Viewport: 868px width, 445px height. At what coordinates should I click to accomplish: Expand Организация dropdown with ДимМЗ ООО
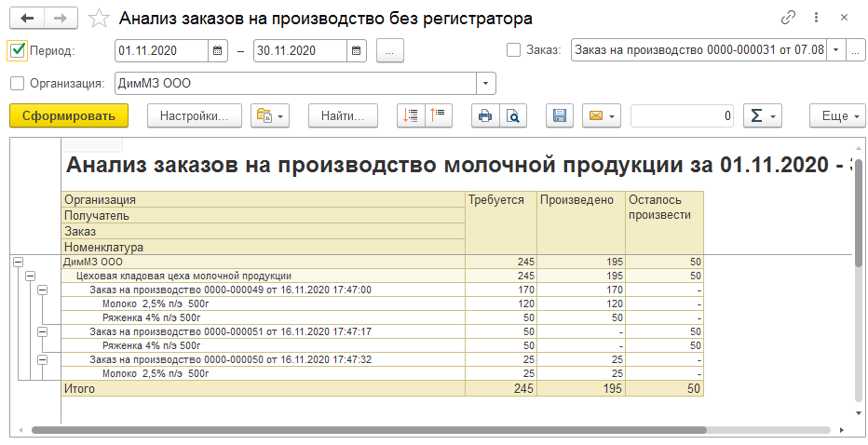tap(486, 84)
